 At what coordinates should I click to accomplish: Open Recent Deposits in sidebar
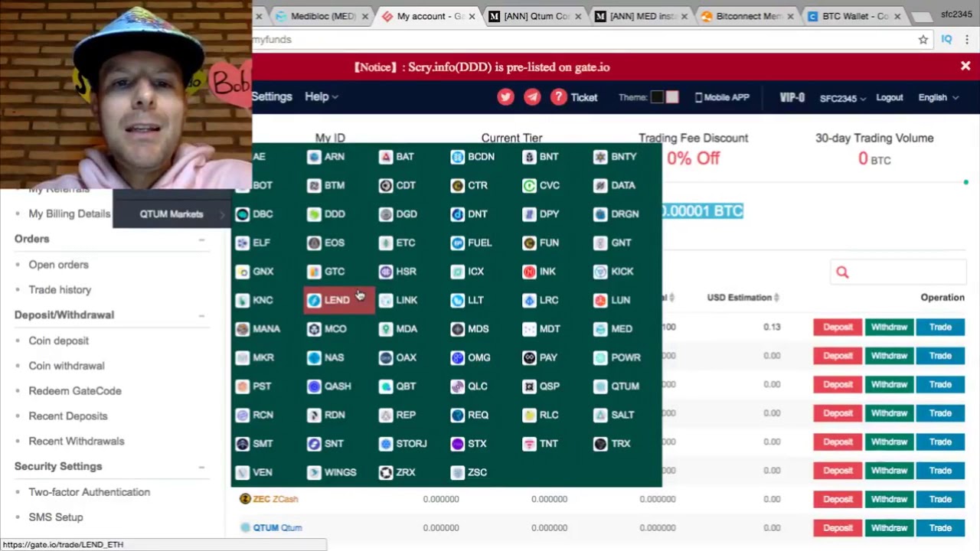tap(68, 416)
